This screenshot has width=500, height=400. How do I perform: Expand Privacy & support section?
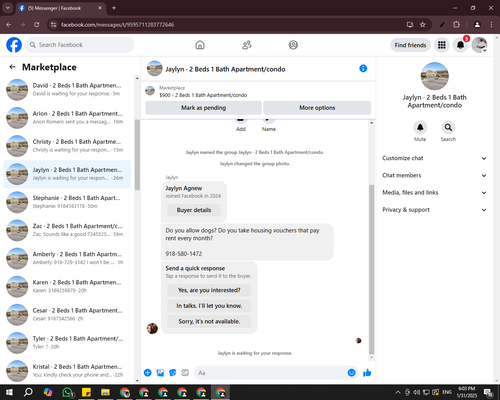pyautogui.click(x=434, y=210)
